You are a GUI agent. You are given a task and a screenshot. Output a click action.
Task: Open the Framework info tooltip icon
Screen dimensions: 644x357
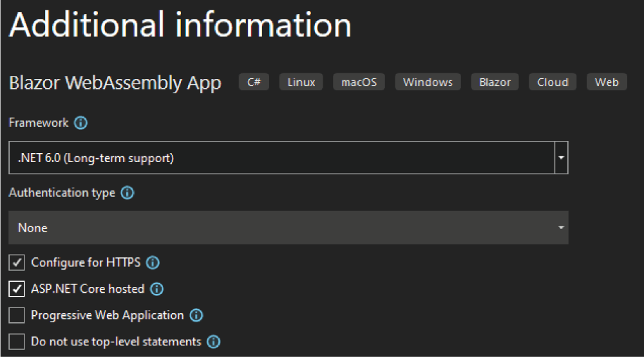point(80,123)
